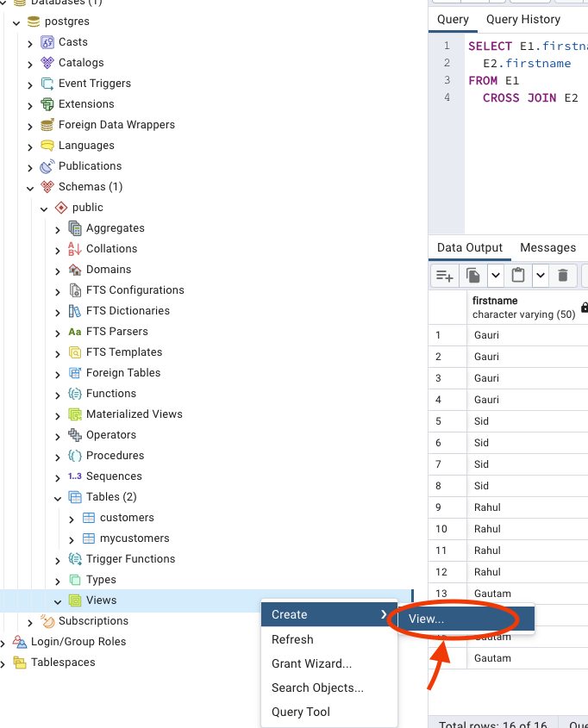This screenshot has width=588, height=728.
Task: Click the Delete row trash icon
Action: (x=563, y=276)
